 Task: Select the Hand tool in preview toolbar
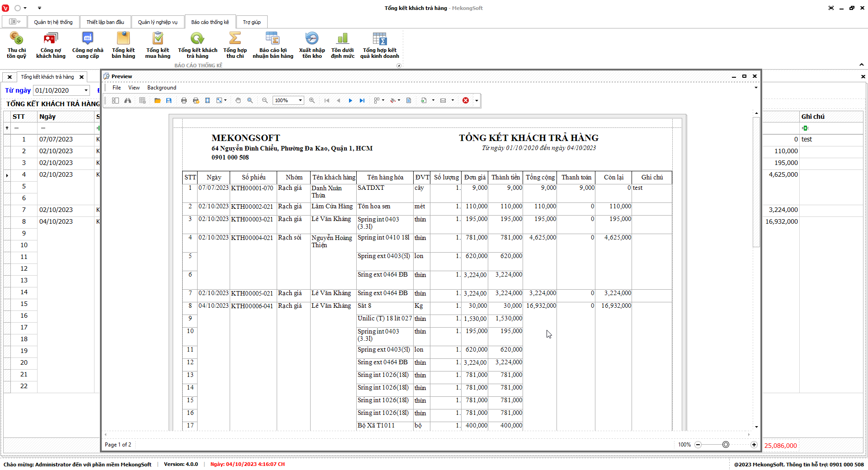(x=238, y=100)
